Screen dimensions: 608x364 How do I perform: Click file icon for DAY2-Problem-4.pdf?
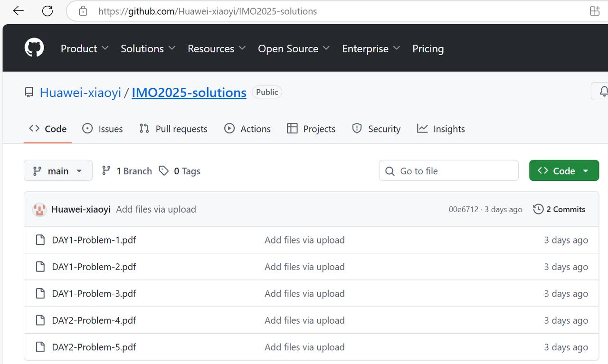pyautogui.click(x=40, y=320)
